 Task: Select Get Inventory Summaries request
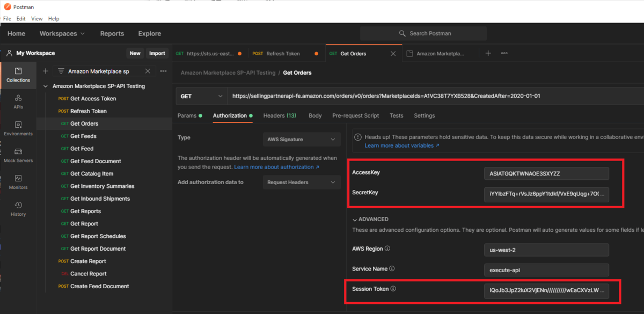pyautogui.click(x=102, y=186)
